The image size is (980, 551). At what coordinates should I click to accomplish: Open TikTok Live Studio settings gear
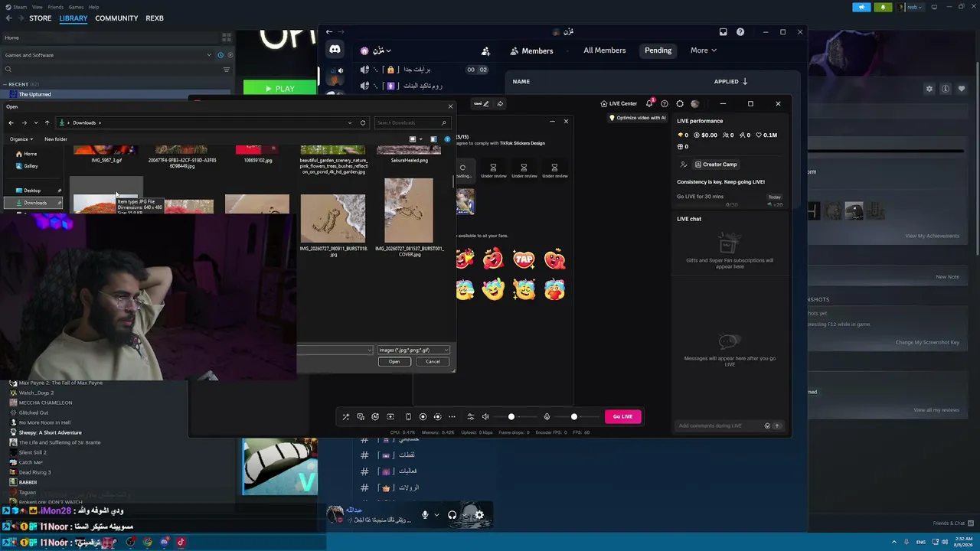click(x=680, y=103)
